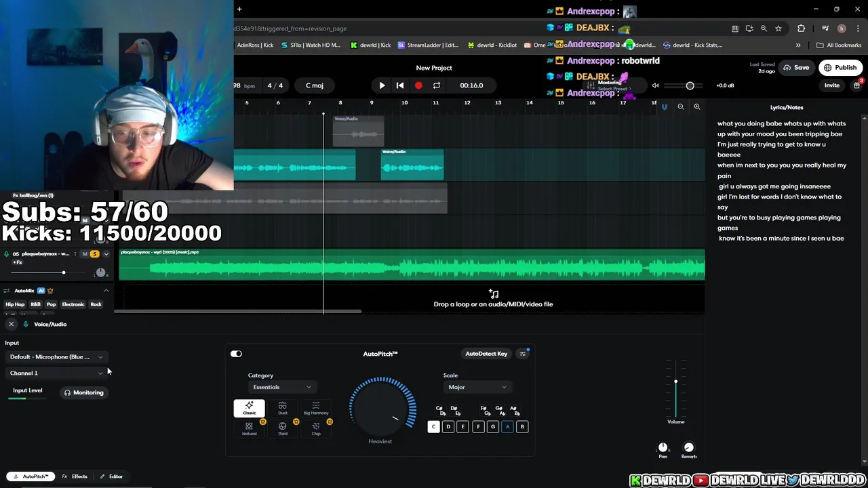This screenshot has width=868, height=488.
Task: Switch to the Effects tab
Action: click(x=75, y=476)
